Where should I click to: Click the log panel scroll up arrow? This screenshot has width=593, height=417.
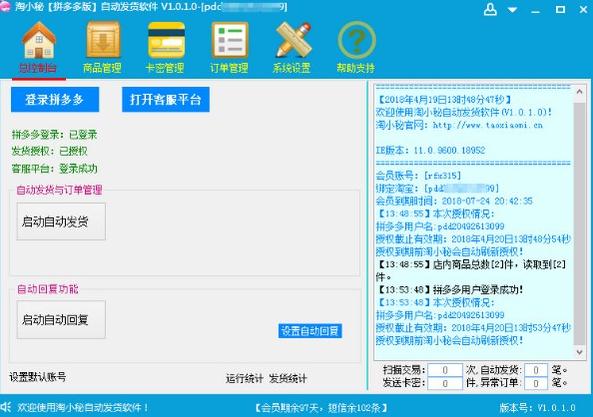coord(579,91)
